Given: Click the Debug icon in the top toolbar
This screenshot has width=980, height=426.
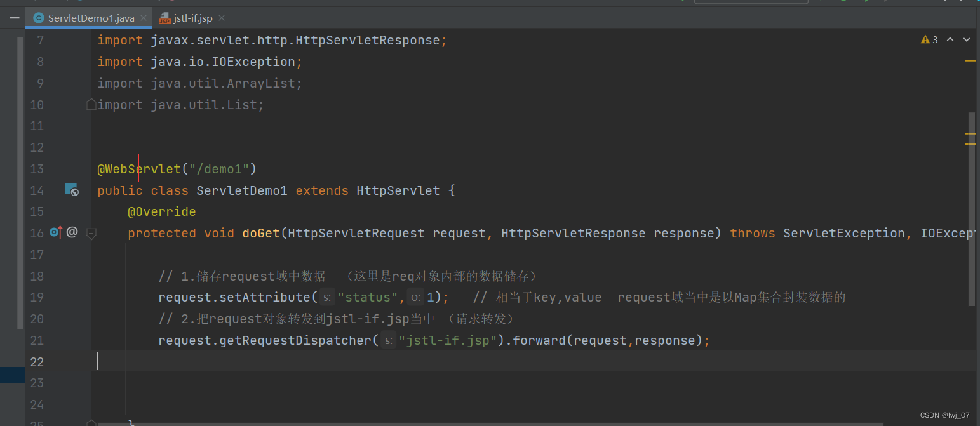Looking at the screenshot, I should [886, 3].
